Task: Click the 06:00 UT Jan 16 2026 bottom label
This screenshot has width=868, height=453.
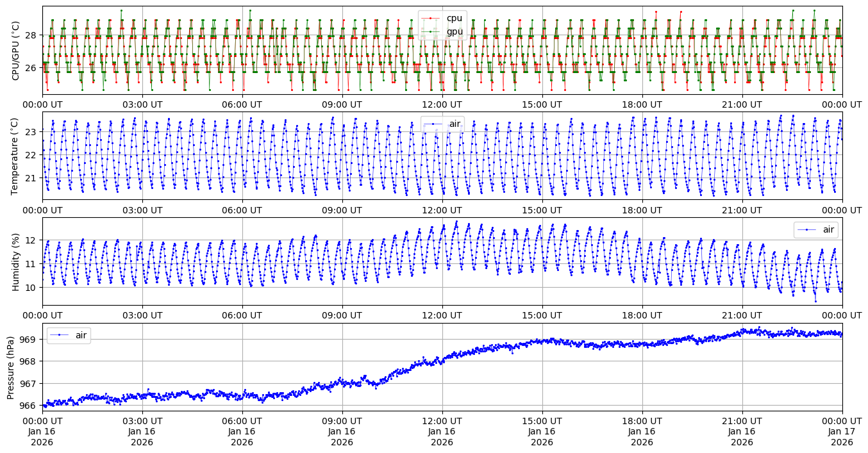Action: click(x=242, y=431)
